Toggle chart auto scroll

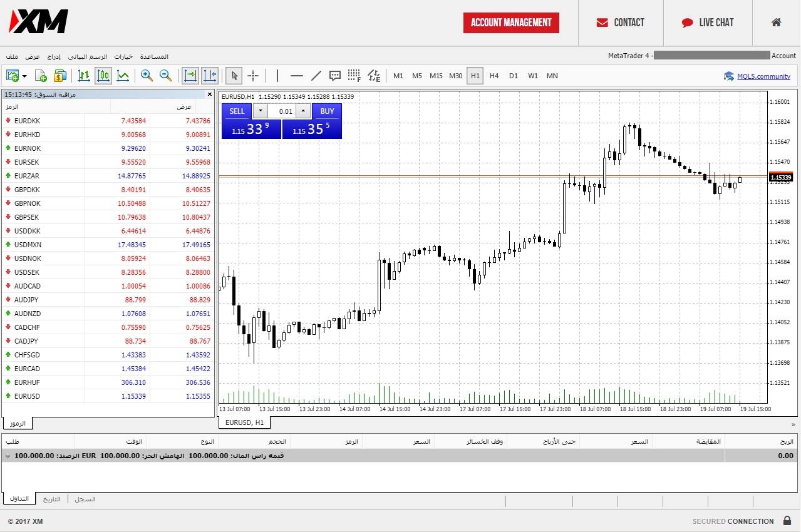[190, 76]
